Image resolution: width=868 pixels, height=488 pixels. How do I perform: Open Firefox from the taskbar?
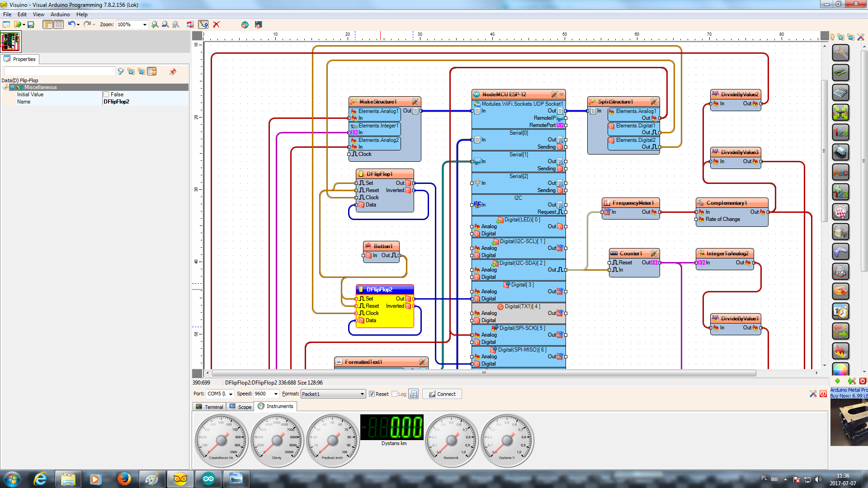click(x=124, y=479)
